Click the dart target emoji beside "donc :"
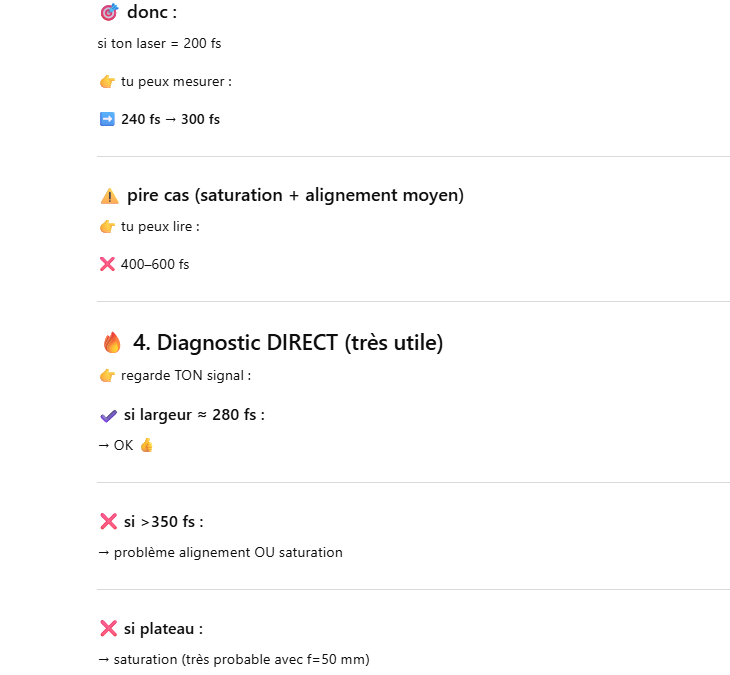730x675 pixels. pyautogui.click(x=109, y=13)
